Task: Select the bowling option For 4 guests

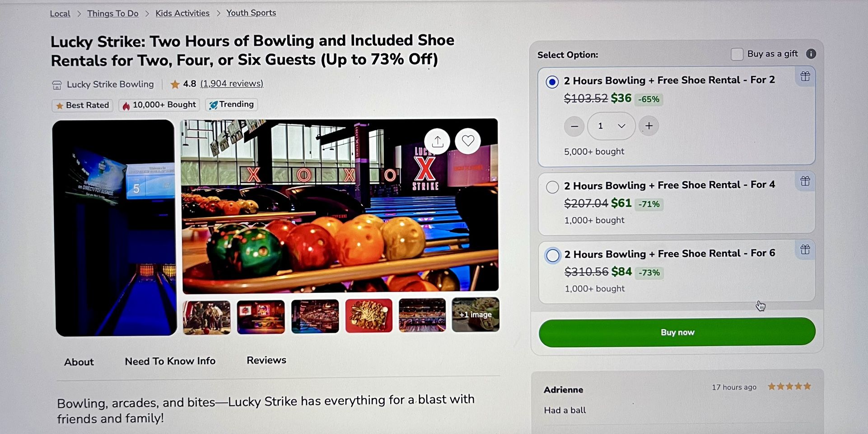Action: click(552, 186)
